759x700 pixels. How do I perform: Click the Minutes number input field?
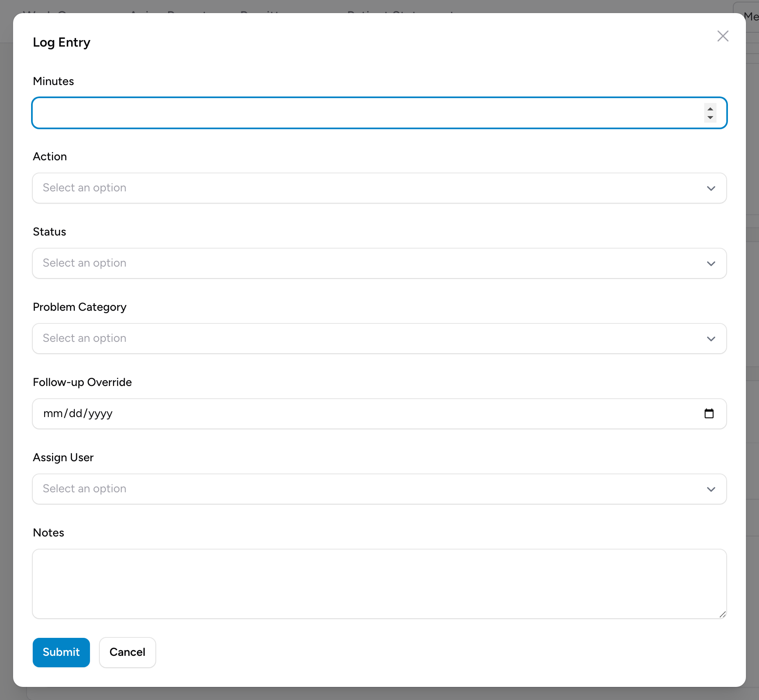point(379,113)
